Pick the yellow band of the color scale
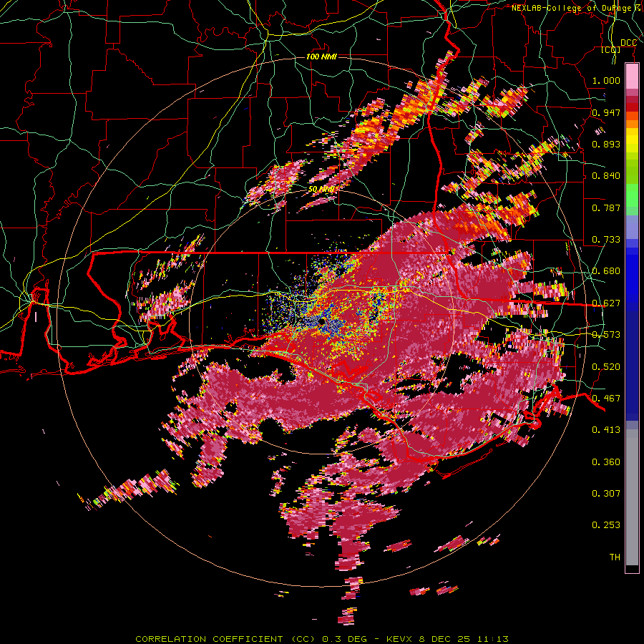This screenshot has width=644, height=644. 632,141
